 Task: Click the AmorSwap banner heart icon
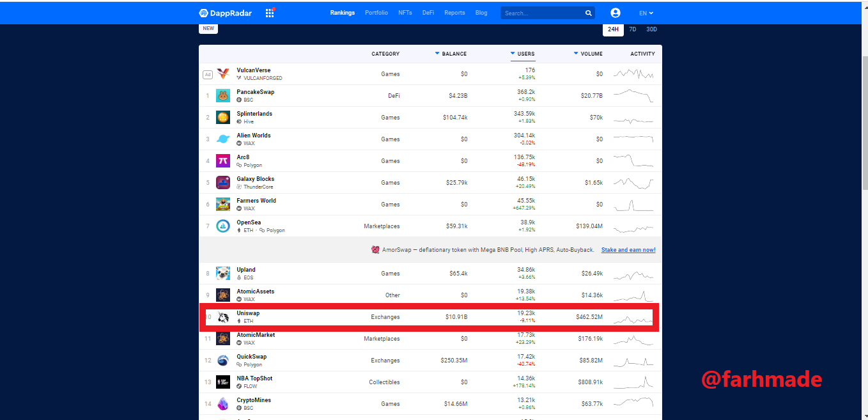click(375, 250)
